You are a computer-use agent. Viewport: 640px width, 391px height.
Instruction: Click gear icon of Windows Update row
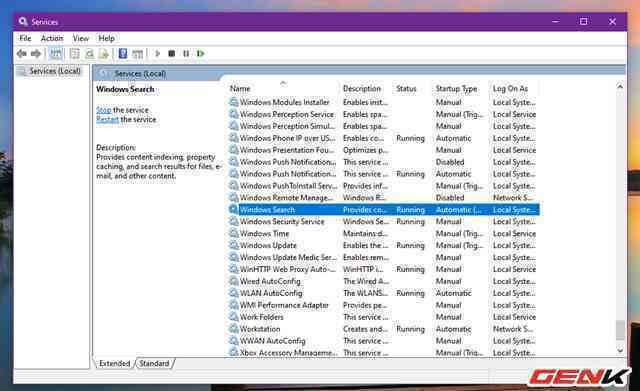click(x=233, y=245)
